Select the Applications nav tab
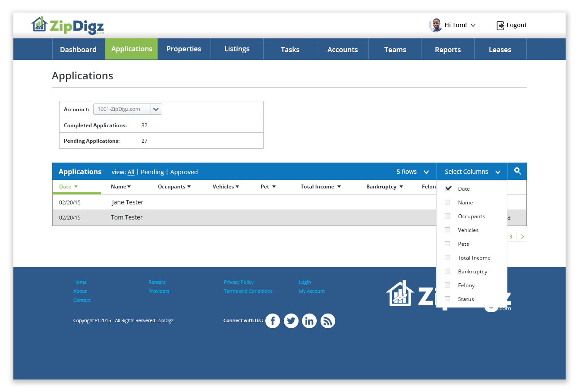 [x=132, y=49]
